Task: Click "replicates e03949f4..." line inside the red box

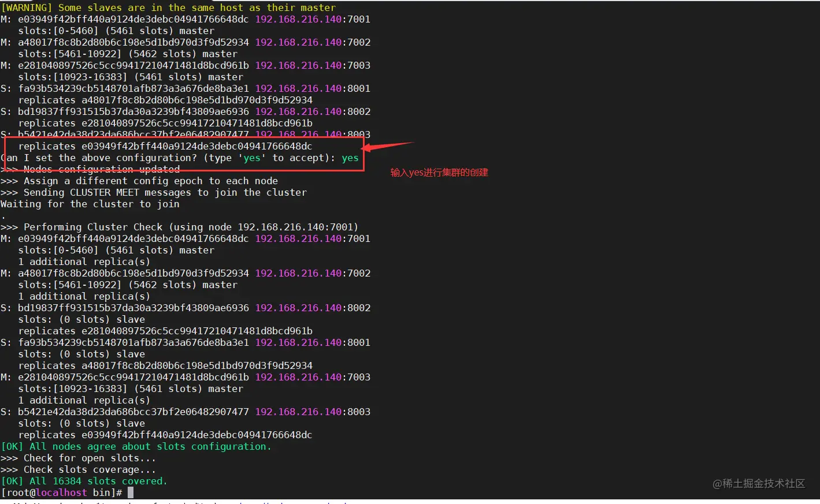Action: (x=165, y=146)
